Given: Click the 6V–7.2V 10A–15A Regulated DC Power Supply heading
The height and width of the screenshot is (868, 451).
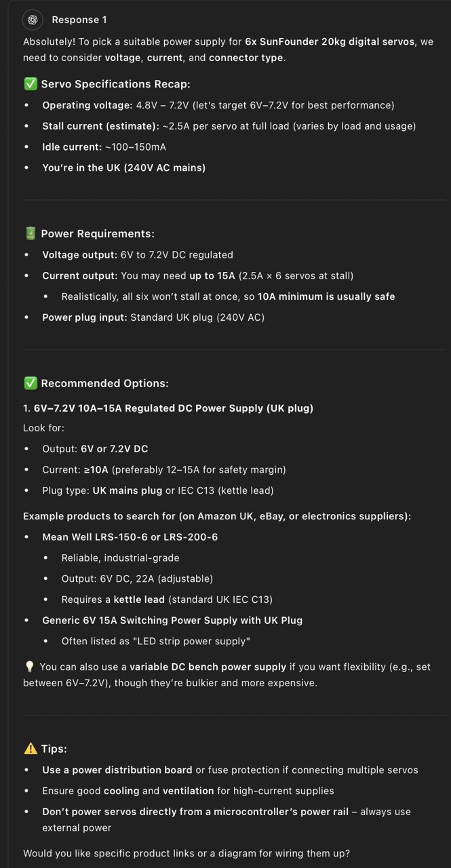Looking at the screenshot, I should [168, 408].
